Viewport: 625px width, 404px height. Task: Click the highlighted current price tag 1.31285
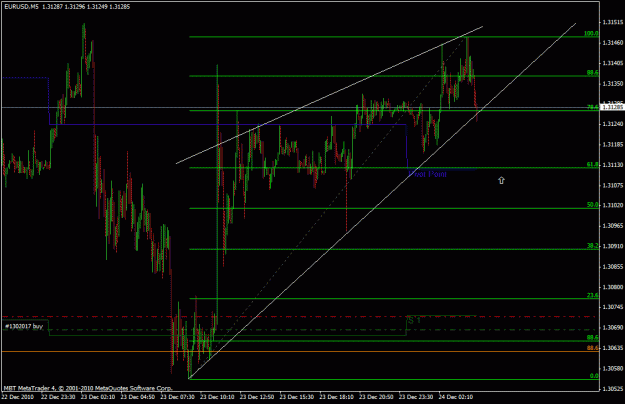(612, 107)
